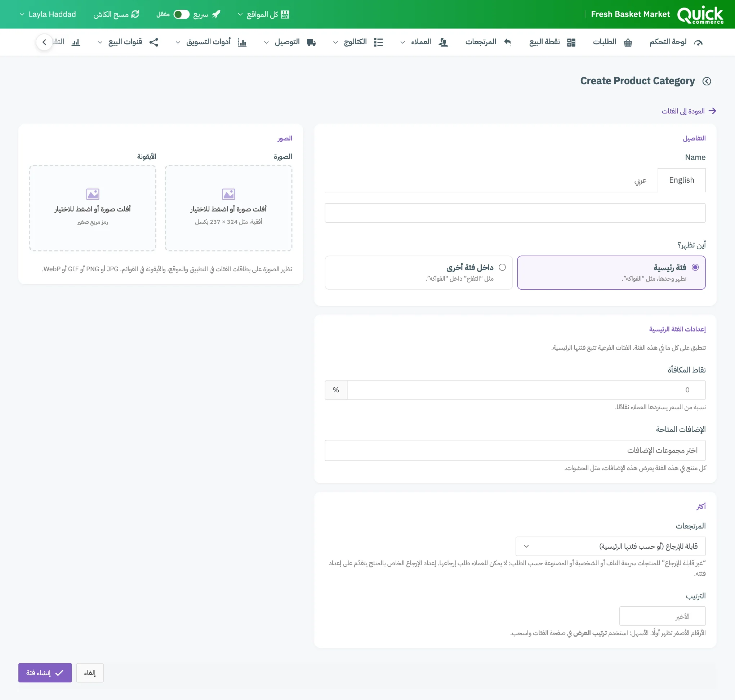The height and width of the screenshot is (700, 735).
Task: Click the sales channels share icon
Action: pyautogui.click(x=154, y=42)
